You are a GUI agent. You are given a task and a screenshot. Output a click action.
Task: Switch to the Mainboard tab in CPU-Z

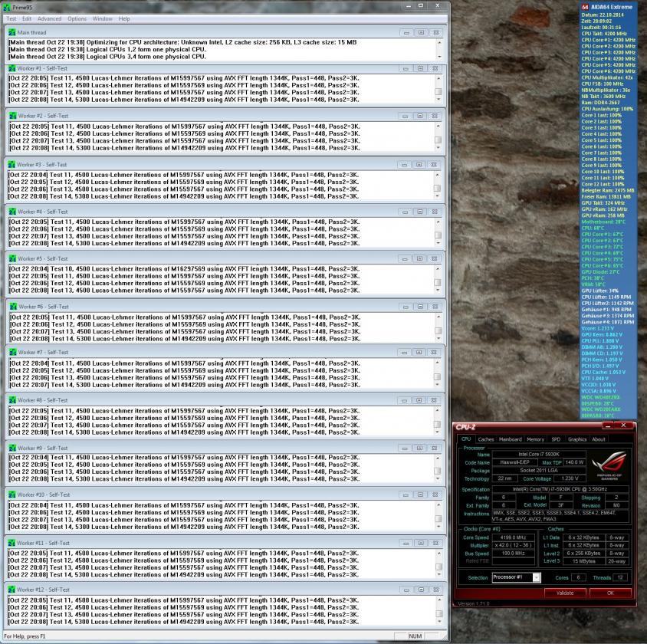(x=510, y=439)
